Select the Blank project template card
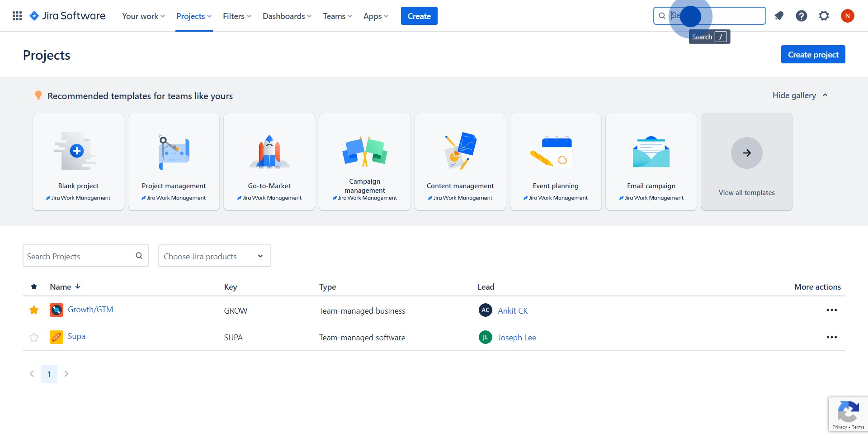 coord(78,162)
